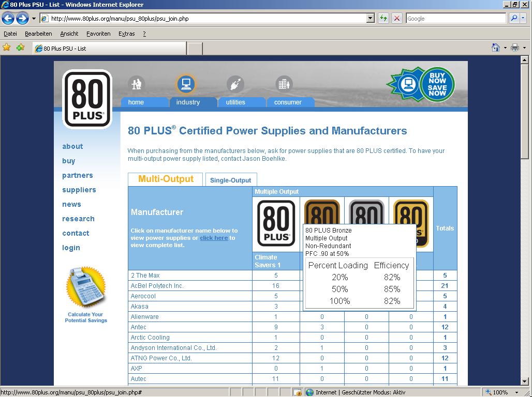Click the "click here" complete list link
This screenshot has height=397, width=532.
[214, 238]
